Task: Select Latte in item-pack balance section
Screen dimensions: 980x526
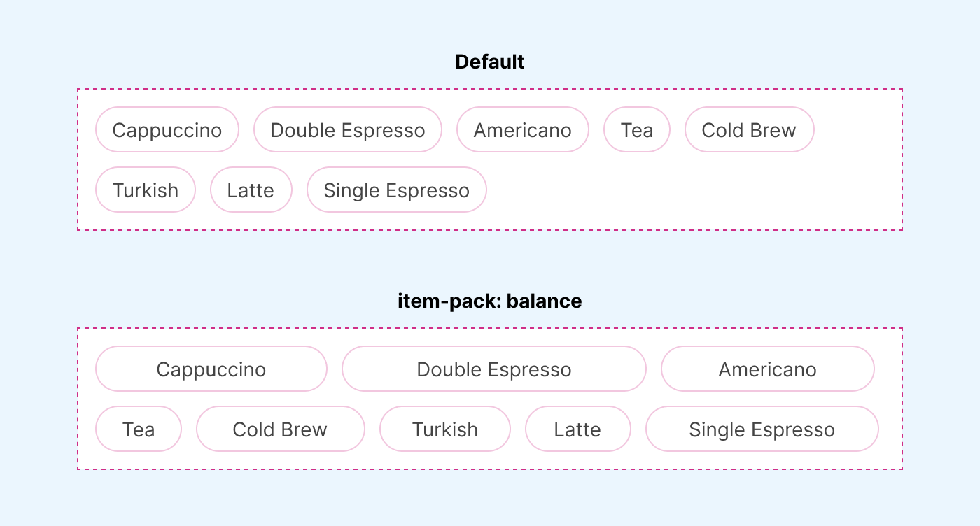Action: pos(577,429)
